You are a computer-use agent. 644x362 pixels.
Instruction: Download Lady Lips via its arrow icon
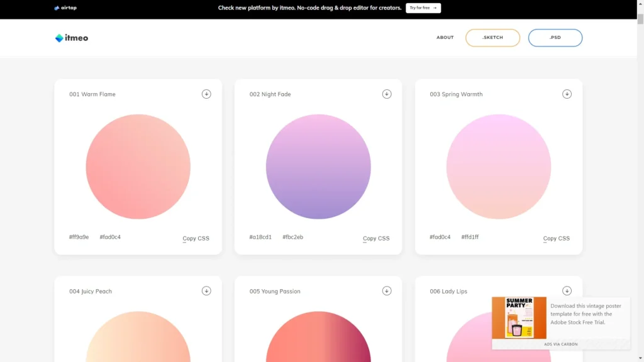pyautogui.click(x=567, y=290)
